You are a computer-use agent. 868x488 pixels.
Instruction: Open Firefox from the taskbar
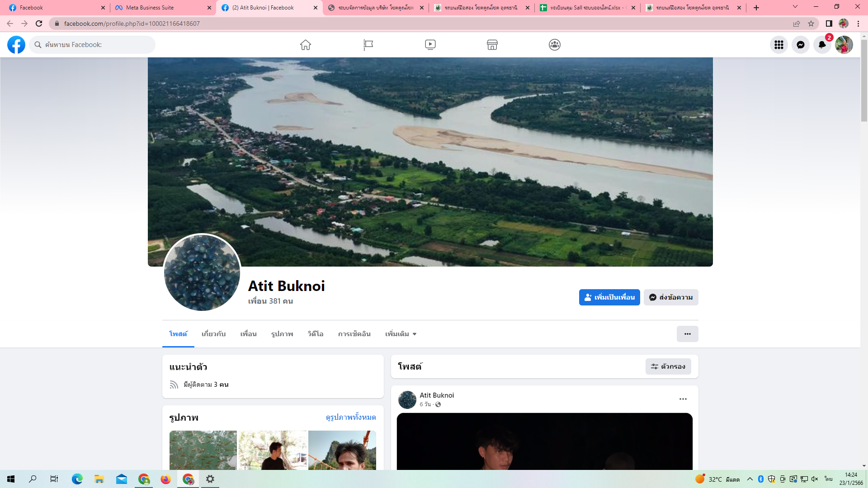(x=165, y=479)
